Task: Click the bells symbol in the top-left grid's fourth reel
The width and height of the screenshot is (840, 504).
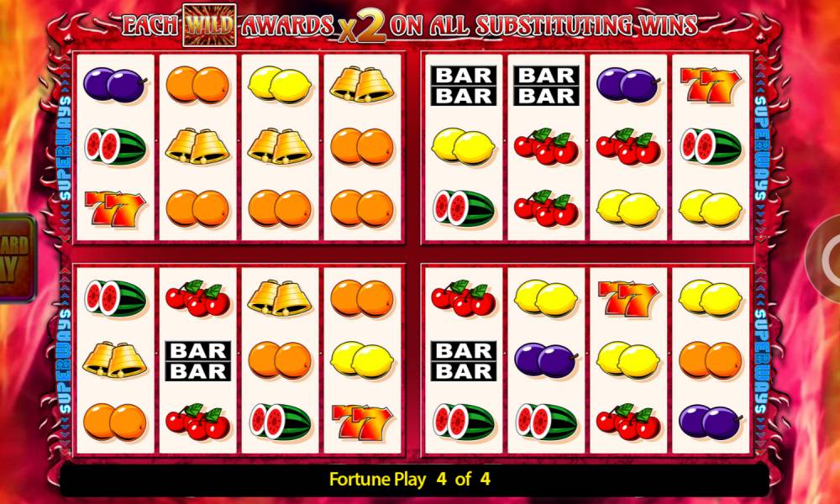Action: tap(361, 85)
